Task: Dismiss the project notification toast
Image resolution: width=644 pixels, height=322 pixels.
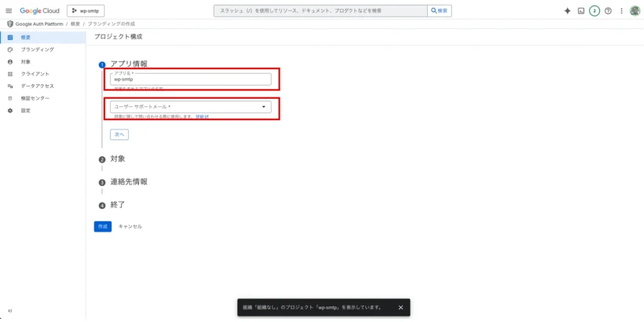Action: pyautogui.click(x=401, y=308)
